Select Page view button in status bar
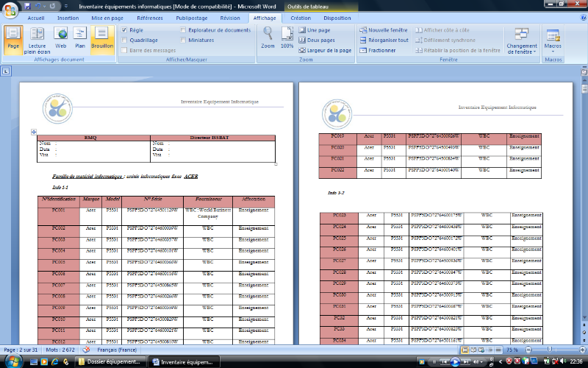This screenshot has width=588, height=368. click(x=465, y=350)
